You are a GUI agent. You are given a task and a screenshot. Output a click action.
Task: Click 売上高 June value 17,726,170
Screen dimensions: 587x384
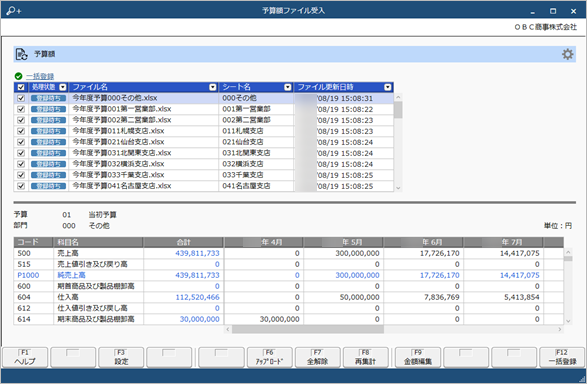click(440, 253)
